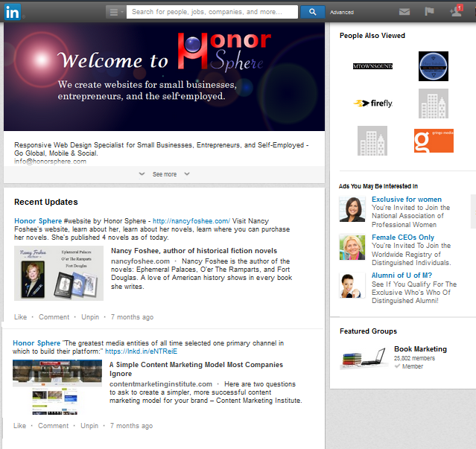The image size is (476, 449).
Task: Click the Female CEOs Only ad photo
Action: 352,247
